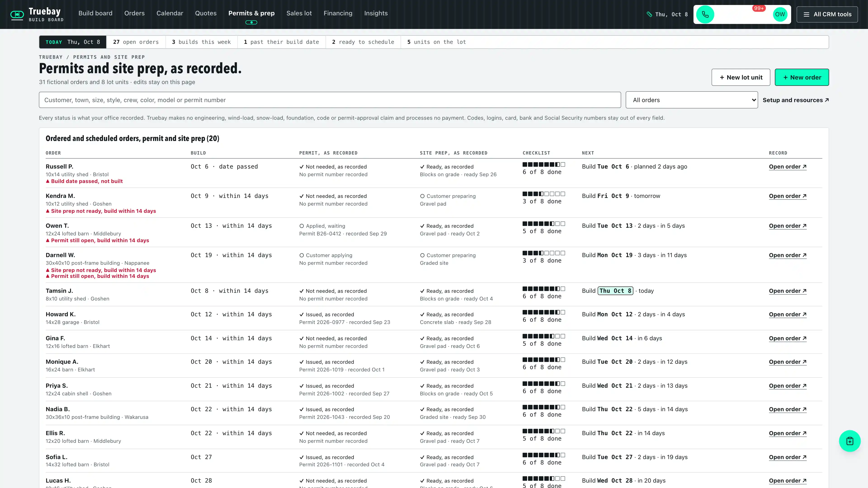Click the Russell P. build date passed warning
The image size is (868, 488).
[84, 181]
